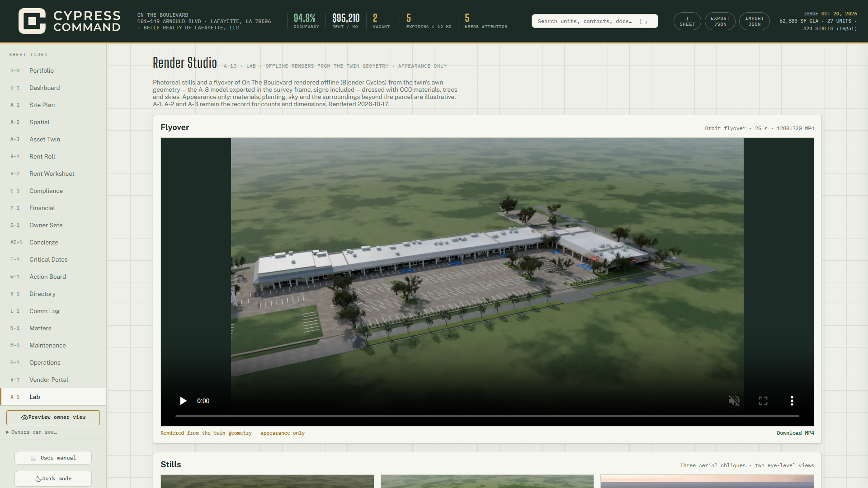The width and height of the screenshot is (868, 488).
Task: Open the Maintenance sheet
Action: 53,346
